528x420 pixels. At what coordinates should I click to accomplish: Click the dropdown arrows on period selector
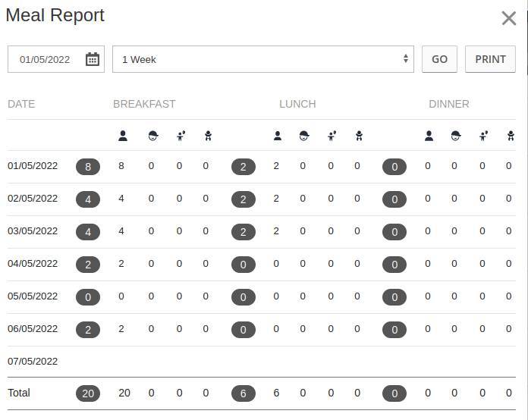(406, 59)
